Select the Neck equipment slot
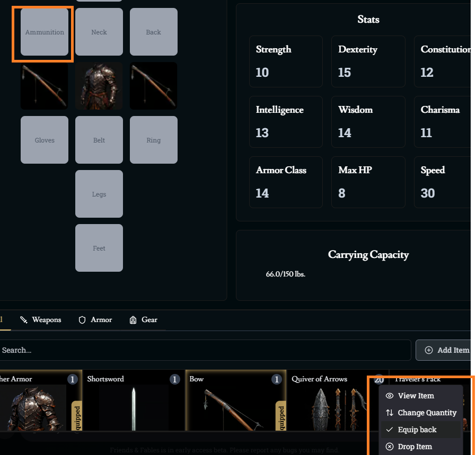 pos(99,32)
